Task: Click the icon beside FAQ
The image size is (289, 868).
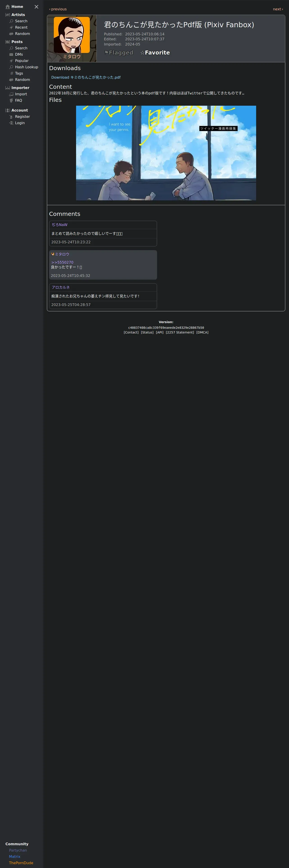Action: (x=11, y=101)
